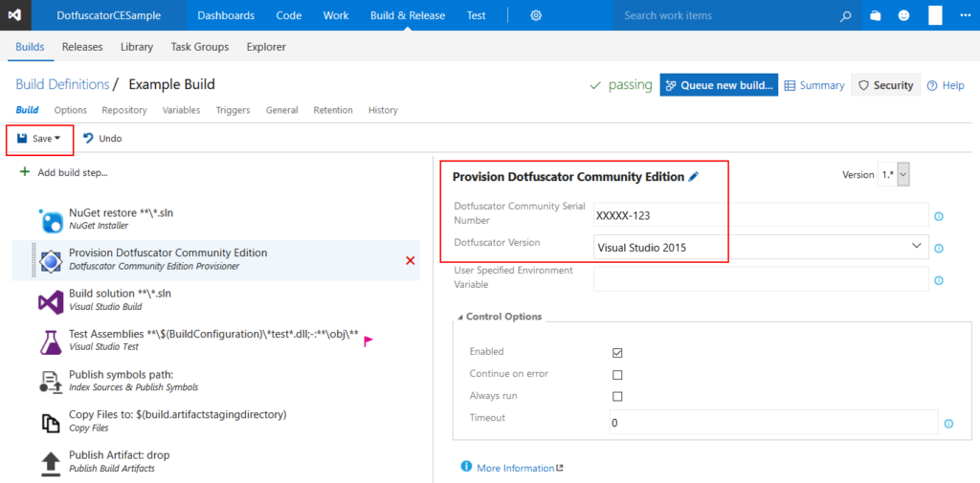This screenshot has height=483, width=980.
Task: Toggle the Enabled checkbox
Action: (617, 353)
